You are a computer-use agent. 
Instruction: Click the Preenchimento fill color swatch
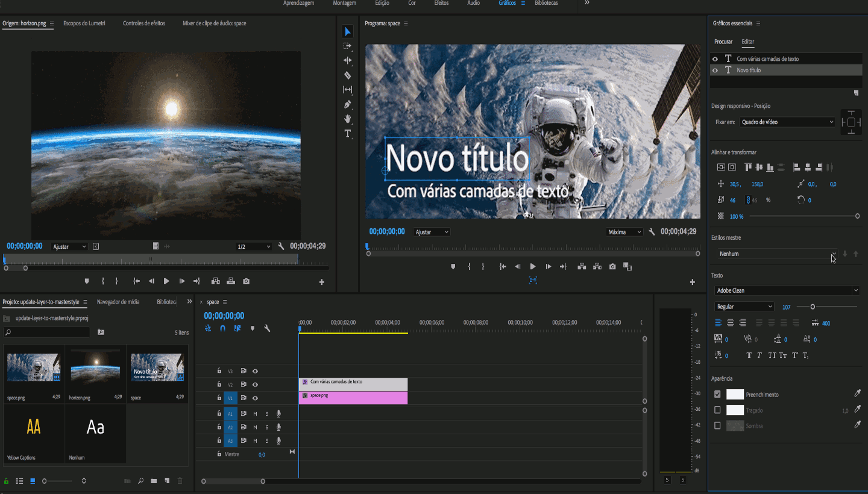coord(735,395)
